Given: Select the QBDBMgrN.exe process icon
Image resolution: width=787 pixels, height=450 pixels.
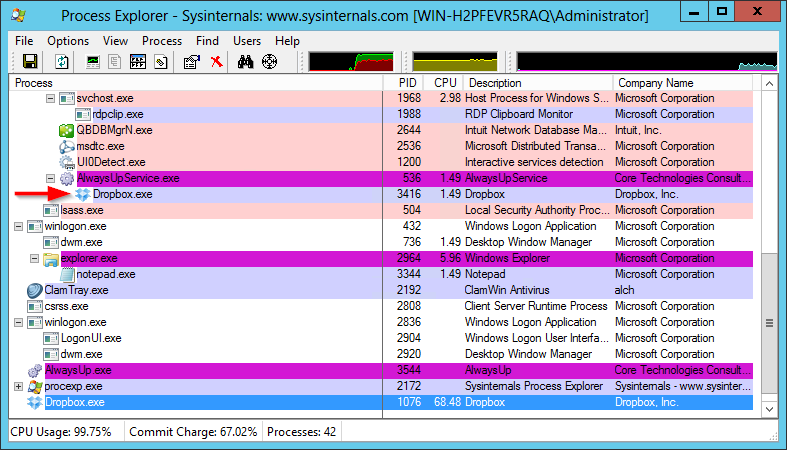Looking at the screenshot, I should point(66,130).
